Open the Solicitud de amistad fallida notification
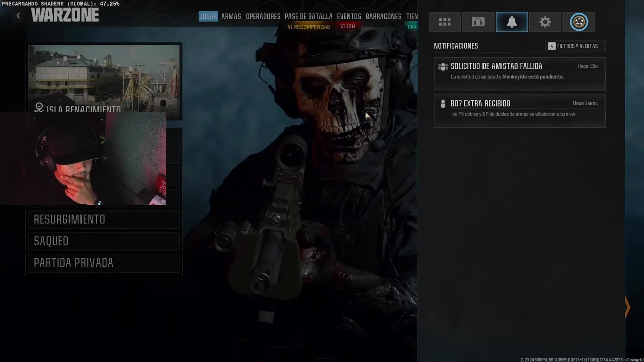This screenshot has height=362, width=644. 520,74
